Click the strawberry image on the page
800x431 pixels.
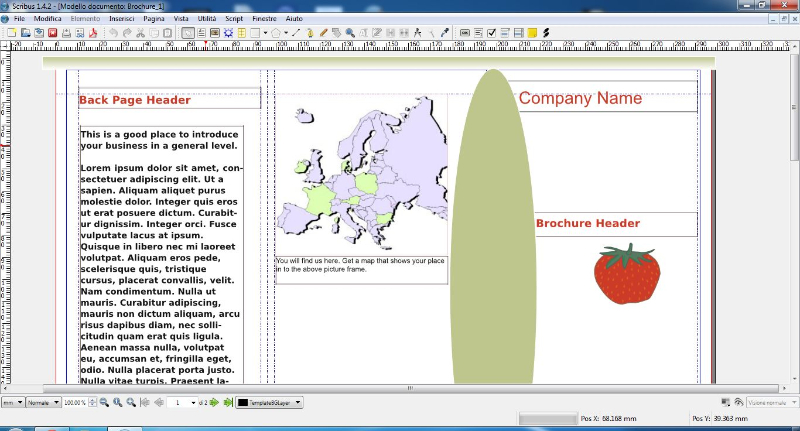tap(627, 274)
